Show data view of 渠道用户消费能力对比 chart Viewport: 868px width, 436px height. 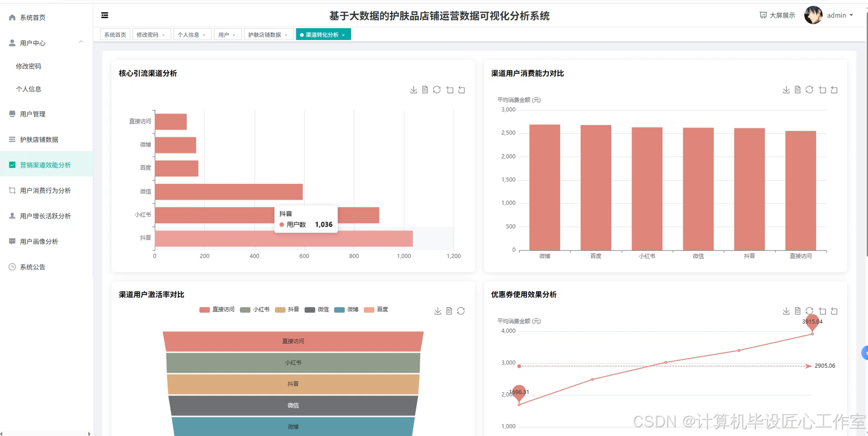(798, 90)
